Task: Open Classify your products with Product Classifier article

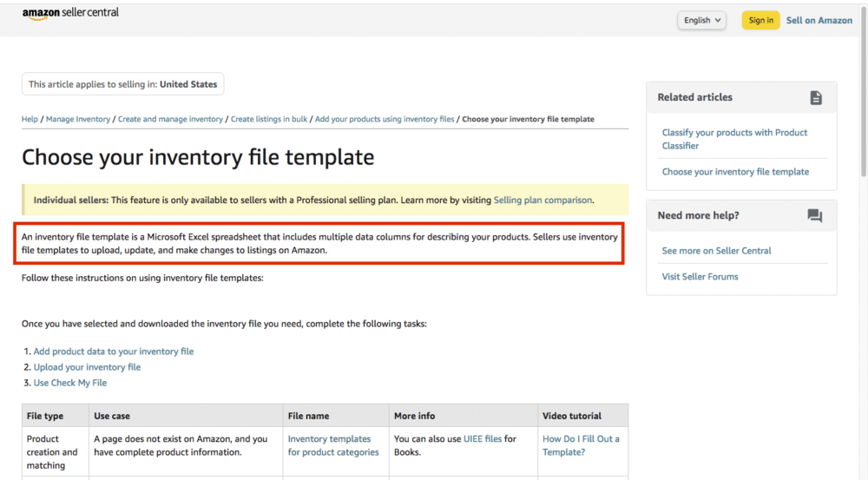Action: [x=734, y=139]
